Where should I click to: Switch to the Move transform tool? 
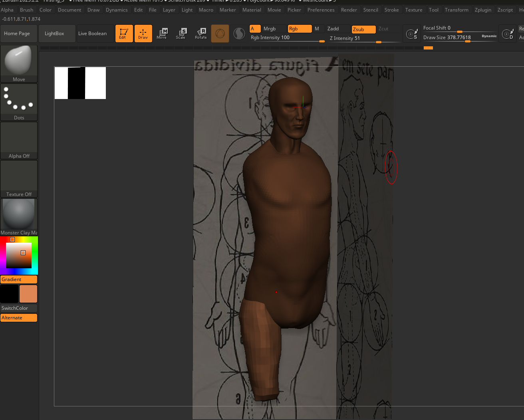coord(162,34)
